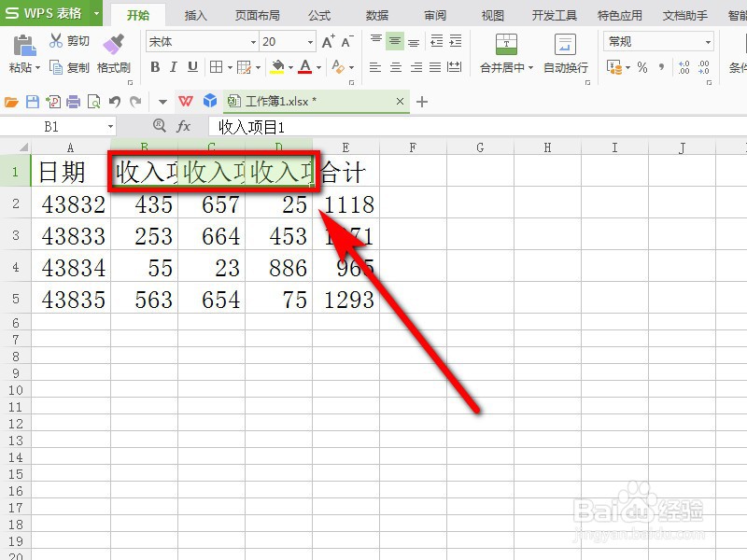Image resolution: width=747 pixels, height=560 pixels.
Task: Click the Copy icon
Action: click(56, 67)
